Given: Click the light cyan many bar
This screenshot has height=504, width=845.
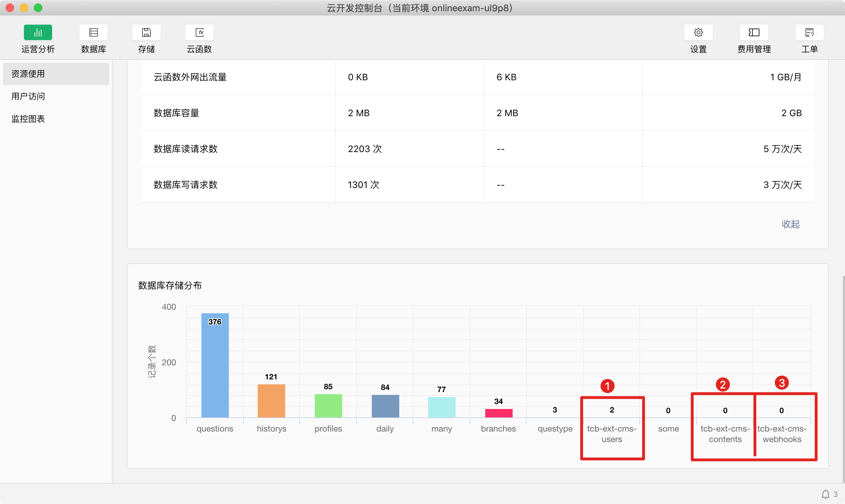Looking at the screenshot, I should point(442,407).
